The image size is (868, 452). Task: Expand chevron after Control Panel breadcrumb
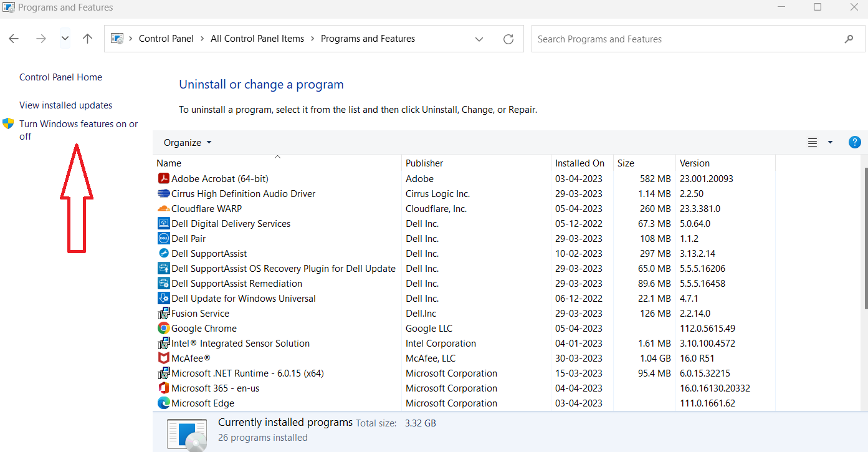202,39
